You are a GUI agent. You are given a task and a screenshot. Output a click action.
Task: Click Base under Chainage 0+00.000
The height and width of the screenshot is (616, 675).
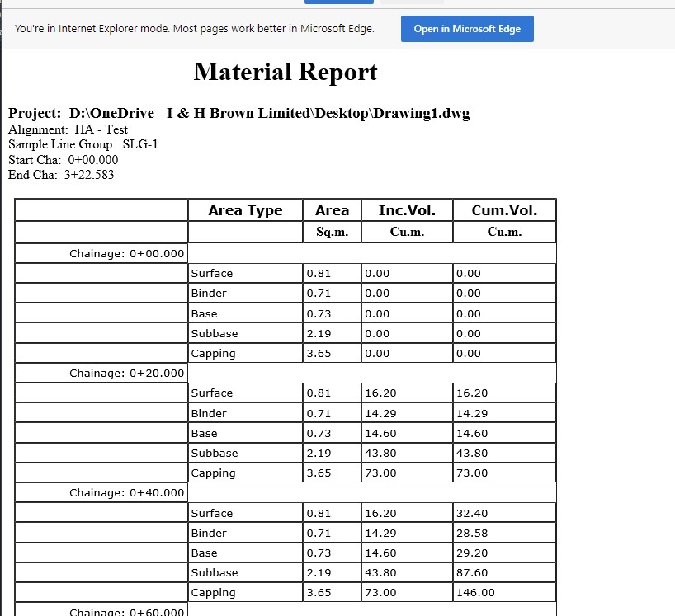click(x=204, y=313)
